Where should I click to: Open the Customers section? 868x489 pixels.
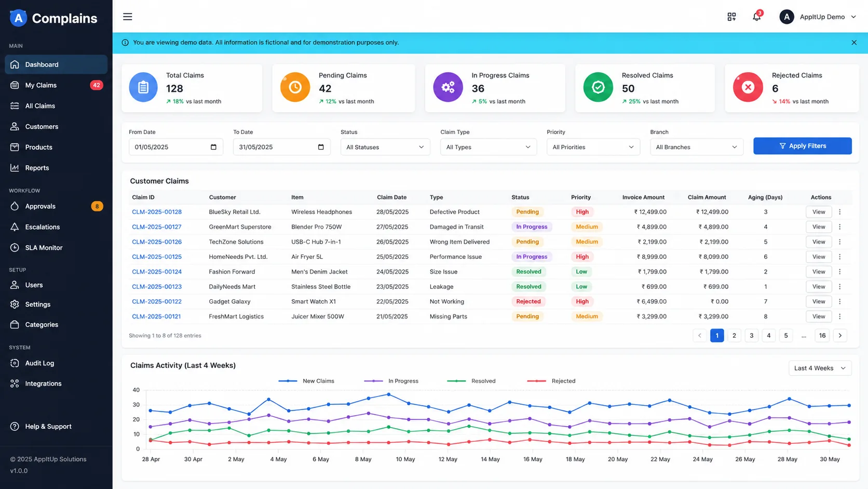click(56, 127)
